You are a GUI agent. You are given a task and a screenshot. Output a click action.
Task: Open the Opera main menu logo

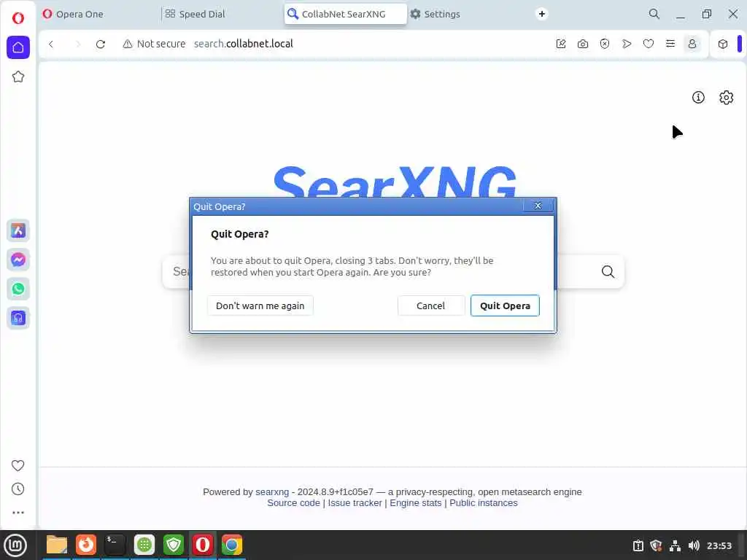pyautogui.click(x=18, y=18)
